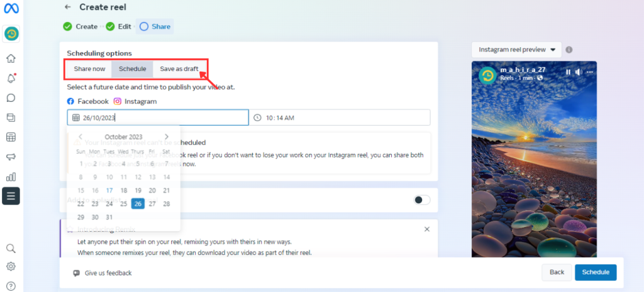Go to the Edit step
Image resolution: width=644 pixels, height=292 pixels.
118,26
